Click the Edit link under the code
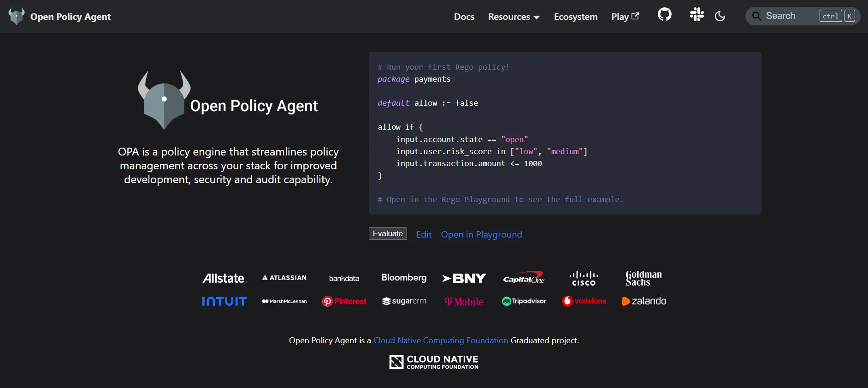868x388 pixels. pyautogui.click(x=424, y=234)
